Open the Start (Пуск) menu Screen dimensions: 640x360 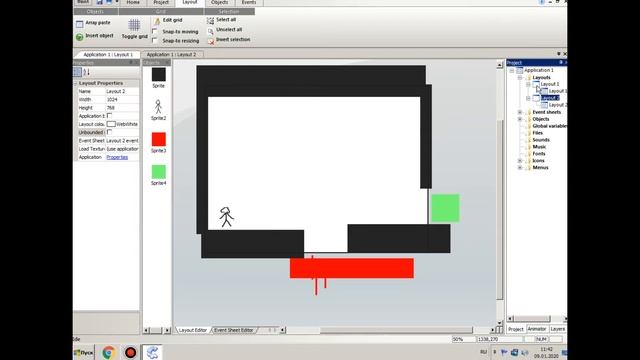click(84, 352)
